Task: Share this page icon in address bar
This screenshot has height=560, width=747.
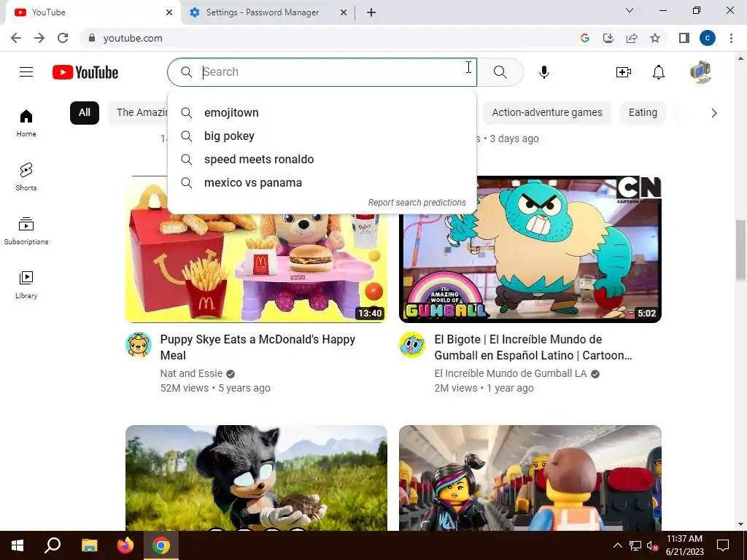Action: click(632, 38)
